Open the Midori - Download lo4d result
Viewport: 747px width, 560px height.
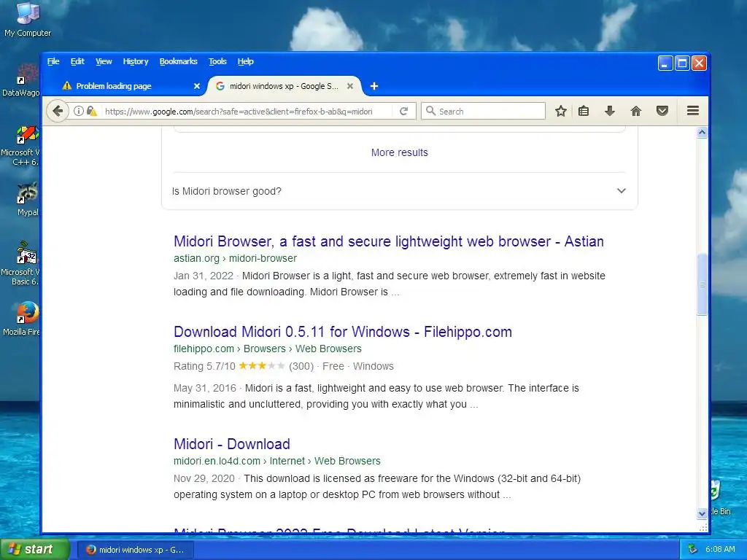[231, 444]
